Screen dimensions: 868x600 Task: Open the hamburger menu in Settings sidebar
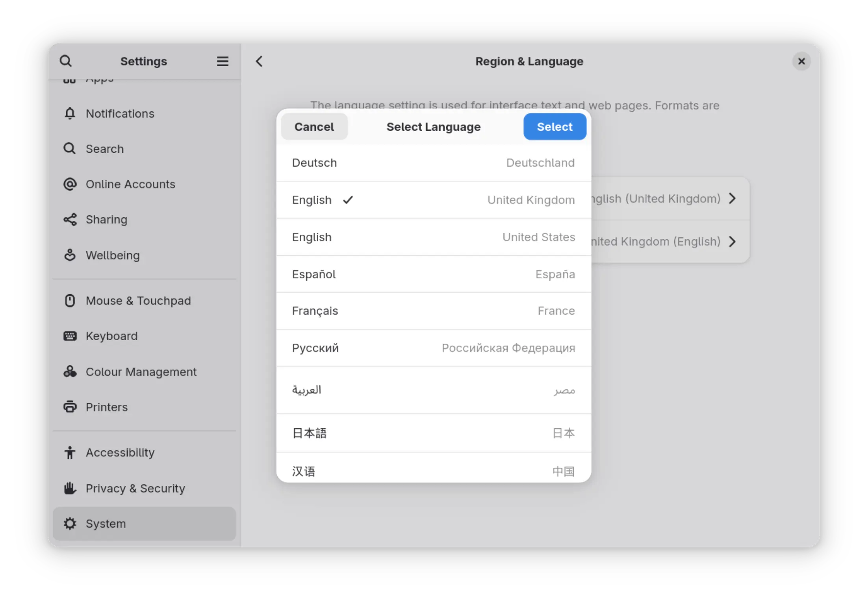click(223, 61)
